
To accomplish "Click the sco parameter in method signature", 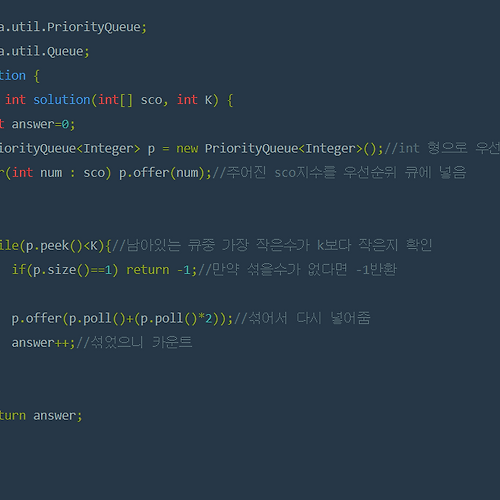I will (151, 100).
